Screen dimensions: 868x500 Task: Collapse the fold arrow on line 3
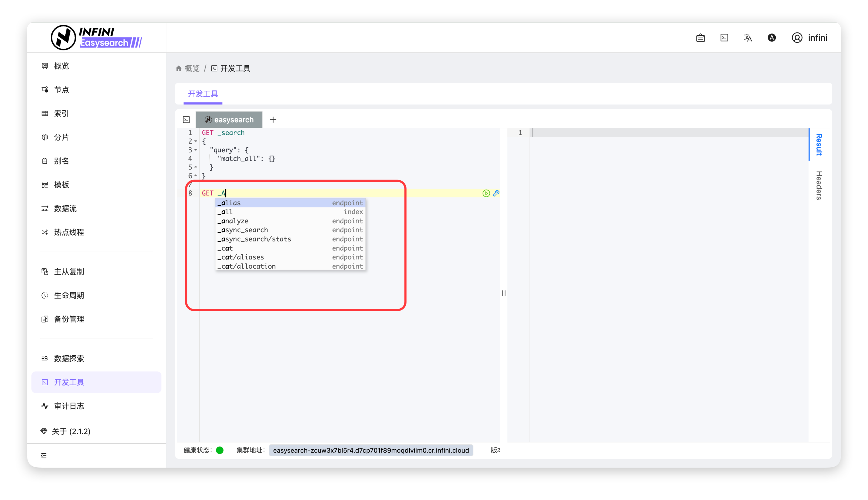pyautogui.click(x=196, y=150)
